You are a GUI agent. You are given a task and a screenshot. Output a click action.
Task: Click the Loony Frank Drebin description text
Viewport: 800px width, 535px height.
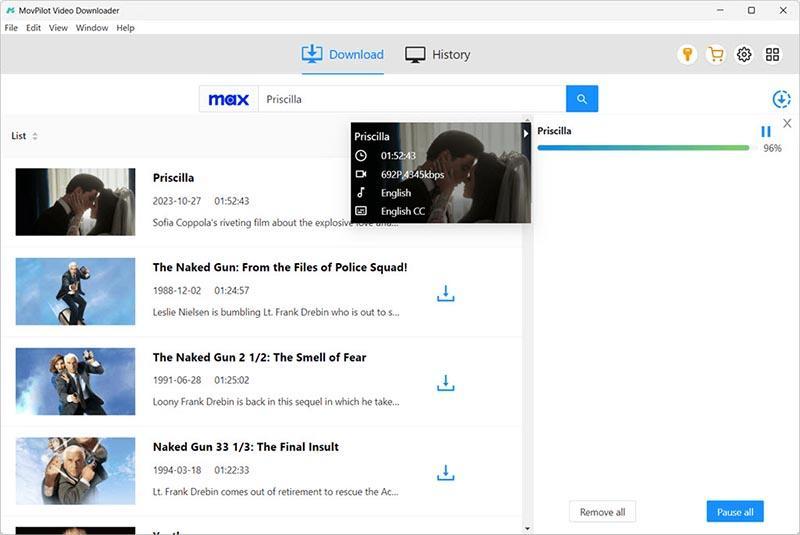[276, 402]
